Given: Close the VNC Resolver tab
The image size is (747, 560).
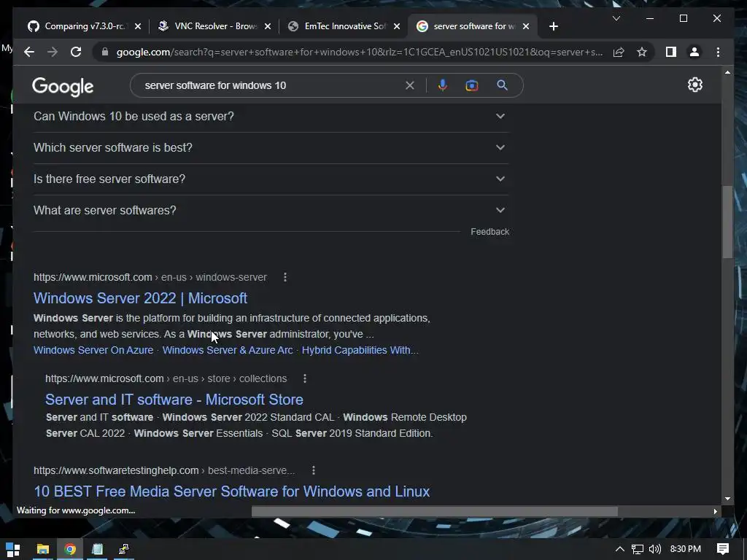Looking at the screenshot, I should [268, 26].
